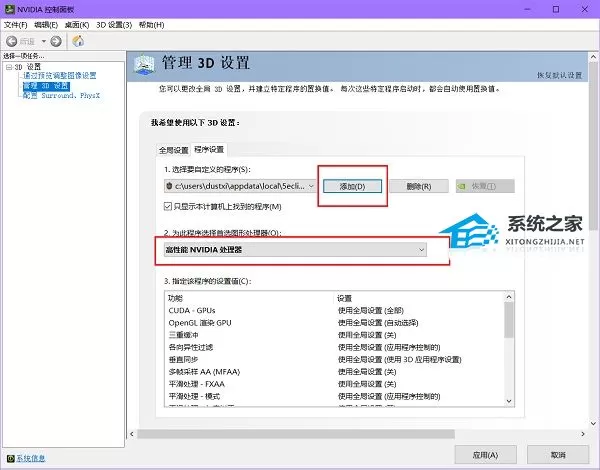Screen dimensions: 600x470
Task: Click settings list vertical scrollbar thumb
Action: point(509,320)
